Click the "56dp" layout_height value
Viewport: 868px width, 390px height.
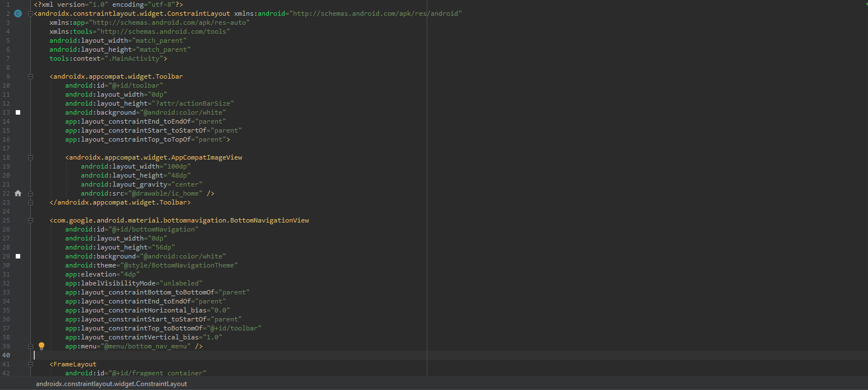pyautogui.click(x=162, y=247)
